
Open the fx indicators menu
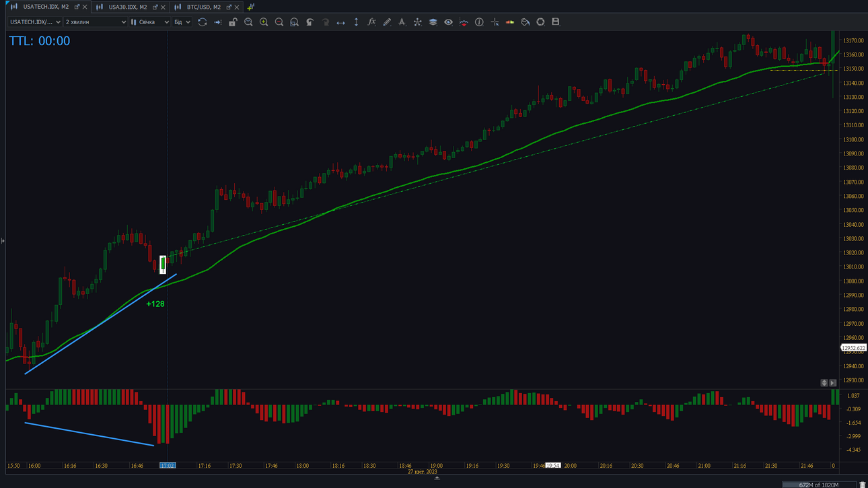click(x=371, y=22)
